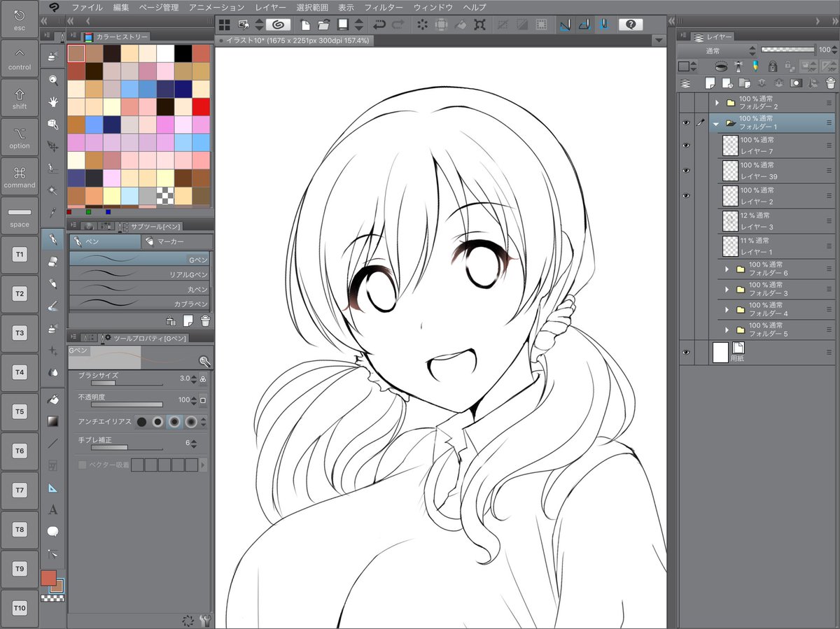
Task: Collapse the フォルダー 1 folder
Action: pyautogui.click(x=717, y=122)
